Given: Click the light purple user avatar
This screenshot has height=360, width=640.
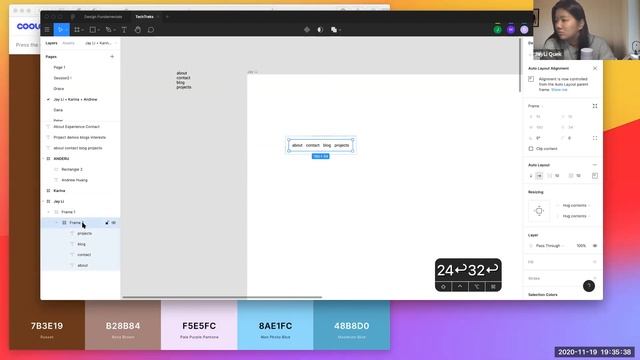Looking at the screenshot, I should click(x=524, y=29).
